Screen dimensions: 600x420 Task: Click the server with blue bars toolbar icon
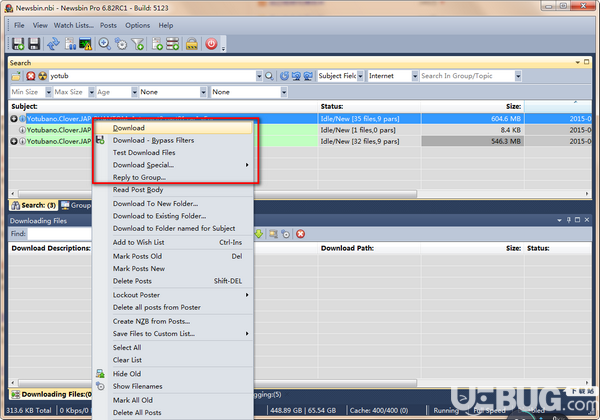pos(70,44)
